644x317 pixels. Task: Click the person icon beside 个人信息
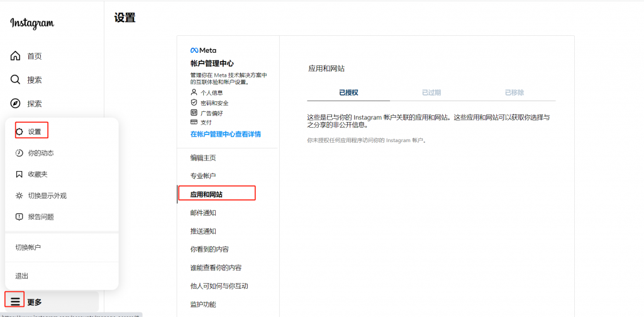coord(194,92)
